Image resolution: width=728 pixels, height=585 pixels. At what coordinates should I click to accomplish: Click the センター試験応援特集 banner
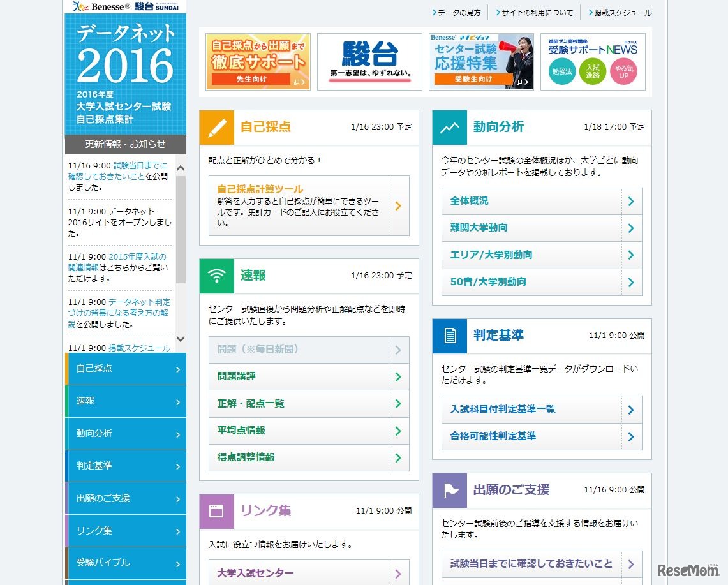[x=480, y=61]
